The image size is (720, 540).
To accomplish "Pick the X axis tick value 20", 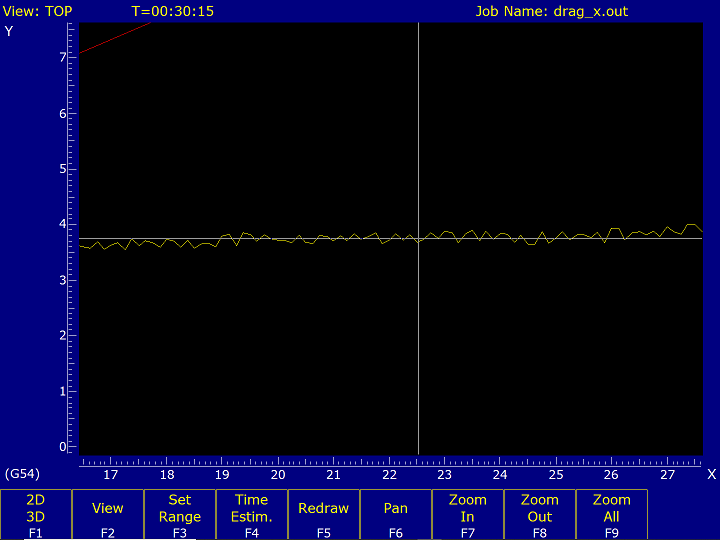I will point(278,474).
